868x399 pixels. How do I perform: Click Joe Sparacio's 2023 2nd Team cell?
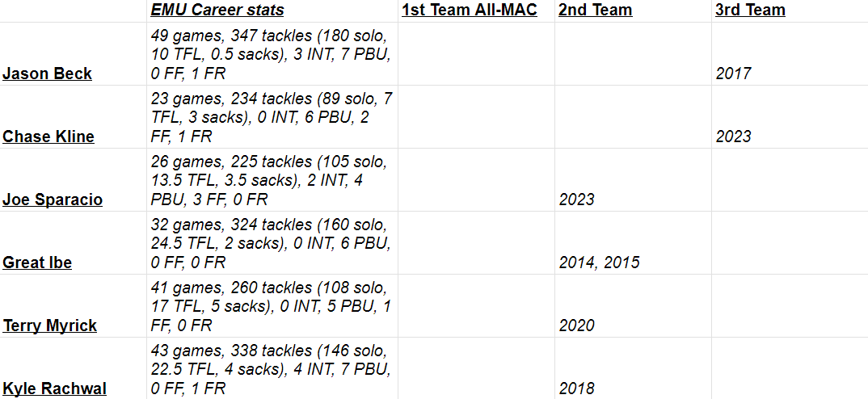click(x=576, y=199)
